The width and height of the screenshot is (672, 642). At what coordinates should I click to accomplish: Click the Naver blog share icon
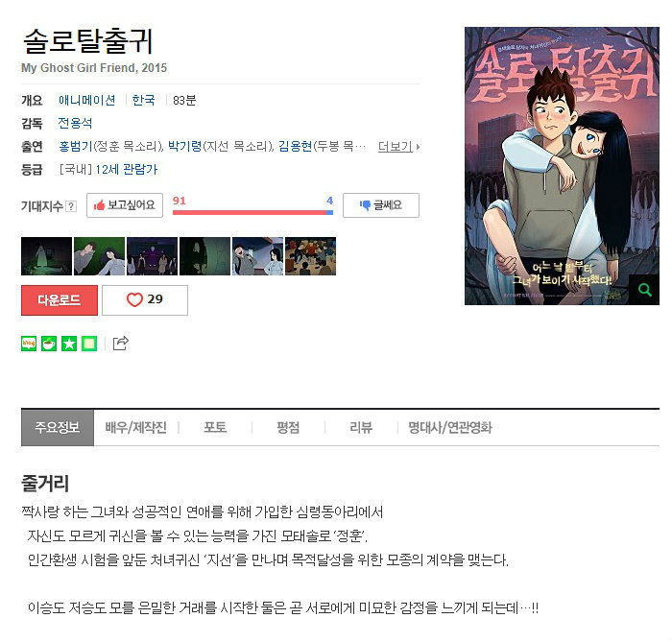[29, 344]
